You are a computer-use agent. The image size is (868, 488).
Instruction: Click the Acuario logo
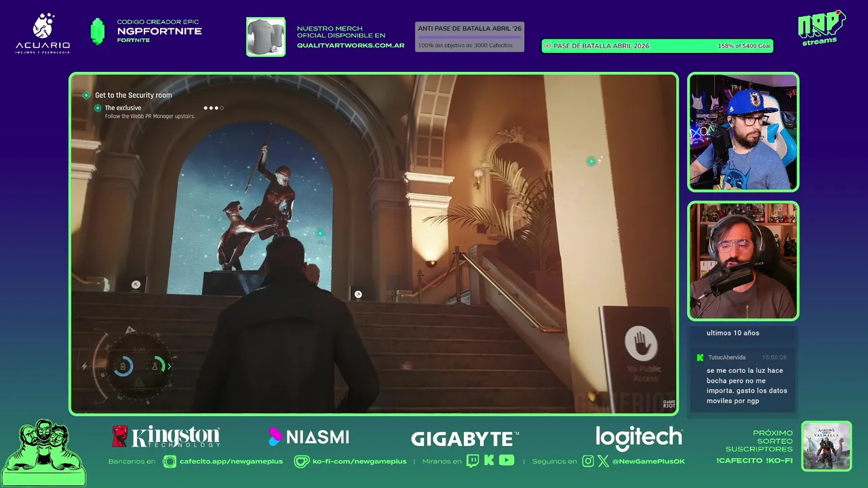click(x=43, y=33)
